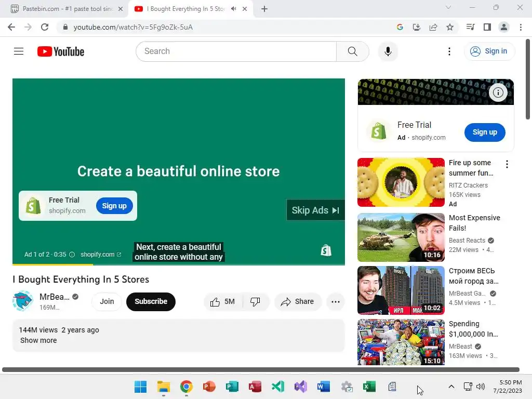The height and width of the screenshot is (399, 532).
Task: Click share this page icon
Action: pos(433,27)
